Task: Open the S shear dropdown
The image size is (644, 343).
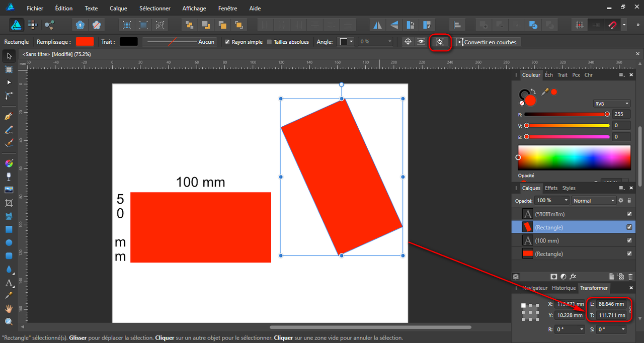Action: pyautogui.click(x=612, y=329)
